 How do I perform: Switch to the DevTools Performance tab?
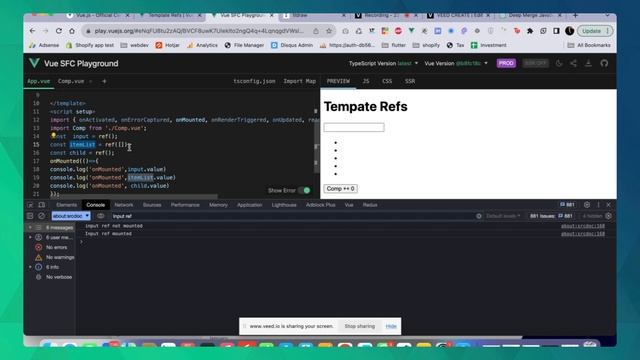[x=185, y=205]
